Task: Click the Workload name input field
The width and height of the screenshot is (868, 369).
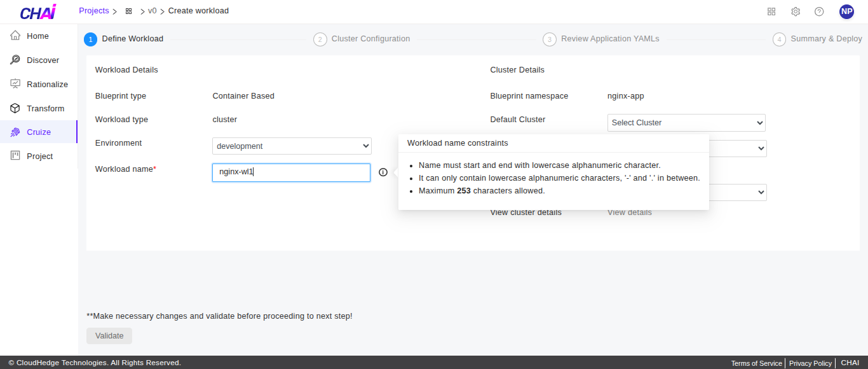Action: click(x=291, y=172)
